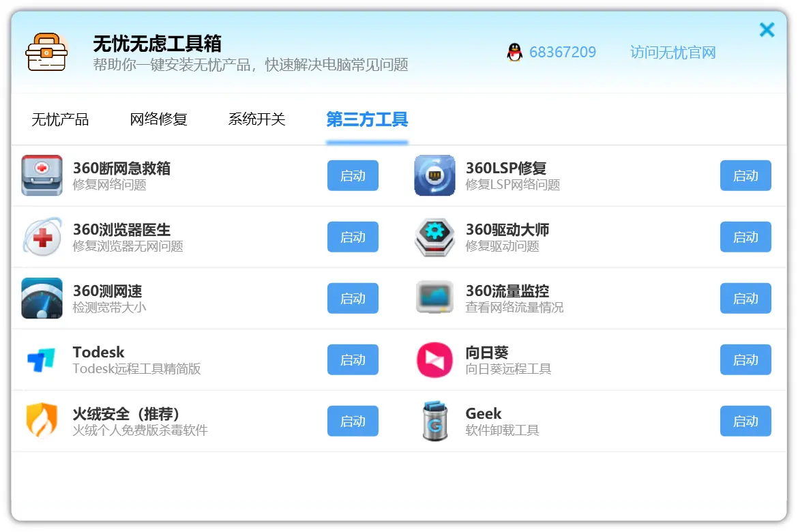Click the 向日葵 pink icon
Viewport: 798px width, 532px height.
pos(434,359)
